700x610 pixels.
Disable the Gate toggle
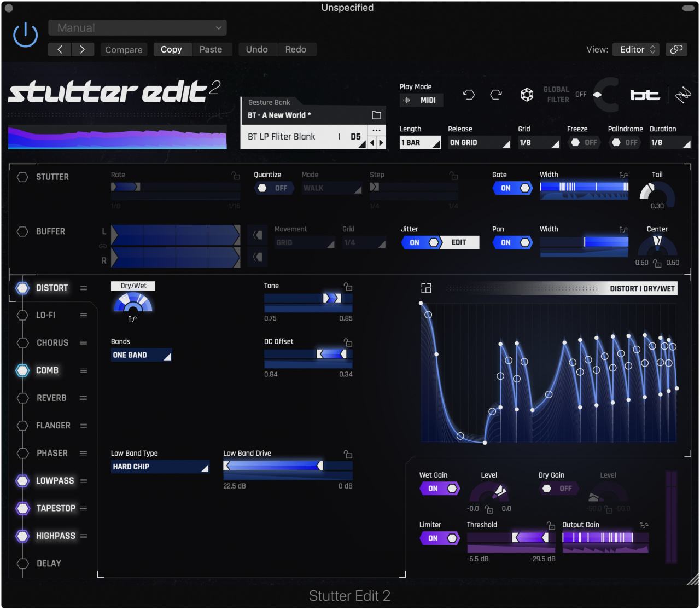tap(512, 188)
